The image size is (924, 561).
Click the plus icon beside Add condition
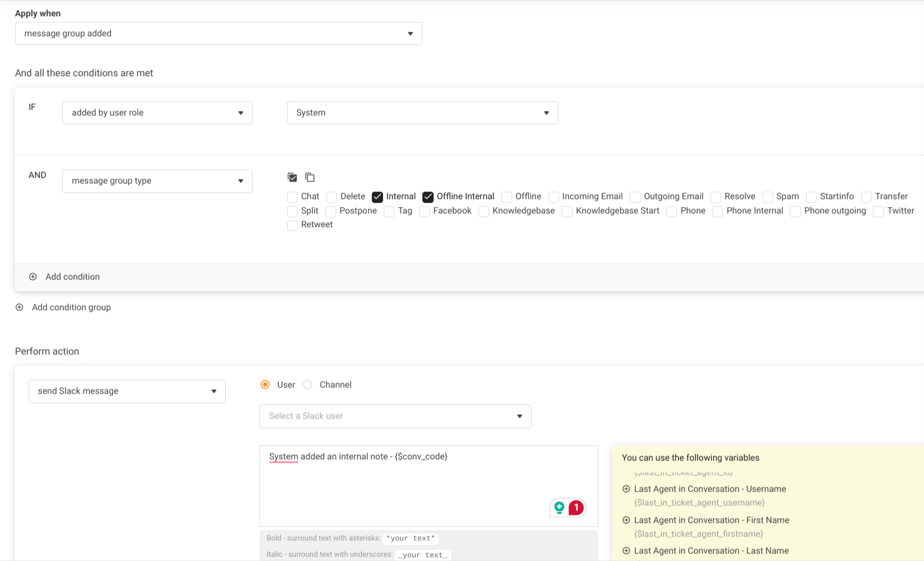point(33,276)
